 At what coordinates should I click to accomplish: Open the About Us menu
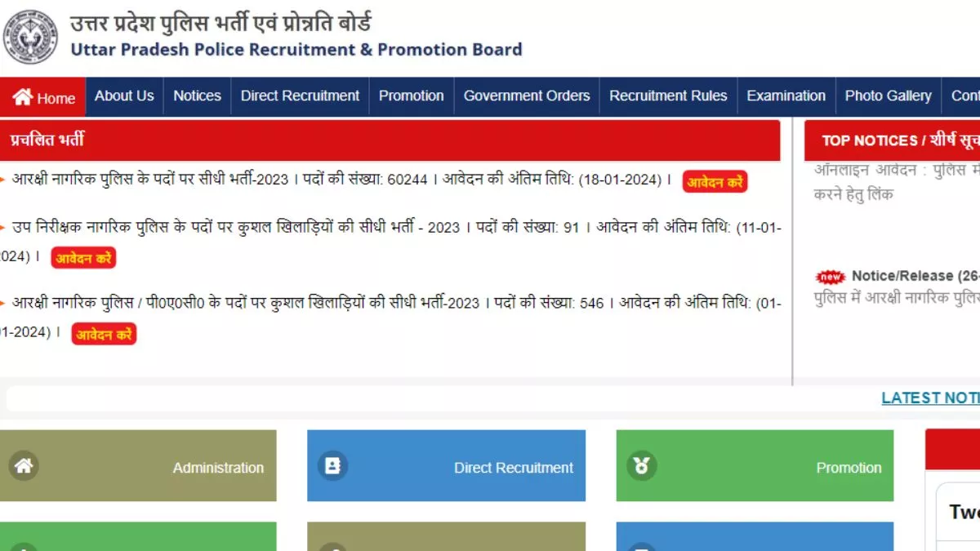tap(124, 96)
